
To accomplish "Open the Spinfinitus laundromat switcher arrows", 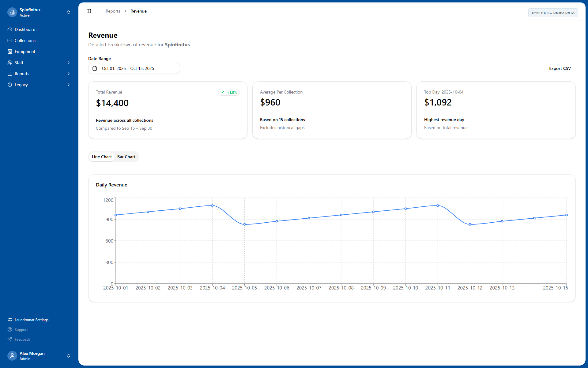I will 69,12.
